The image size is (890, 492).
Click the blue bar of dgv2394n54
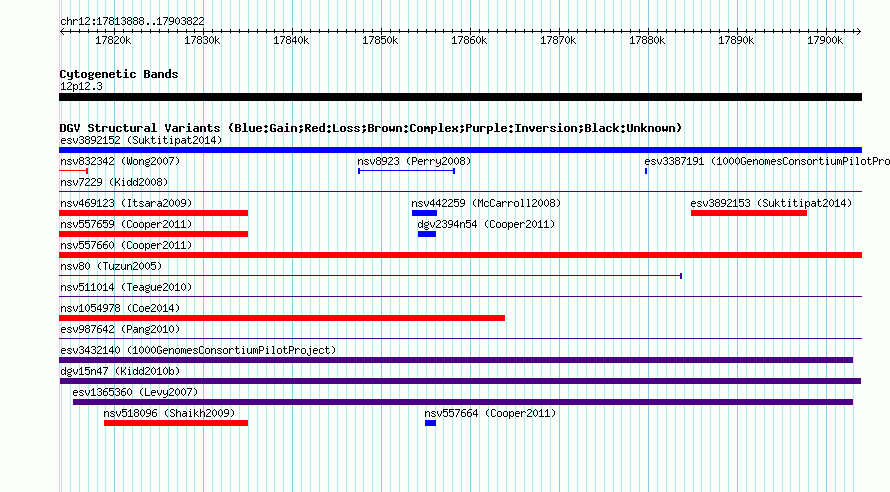pos(427,234)
